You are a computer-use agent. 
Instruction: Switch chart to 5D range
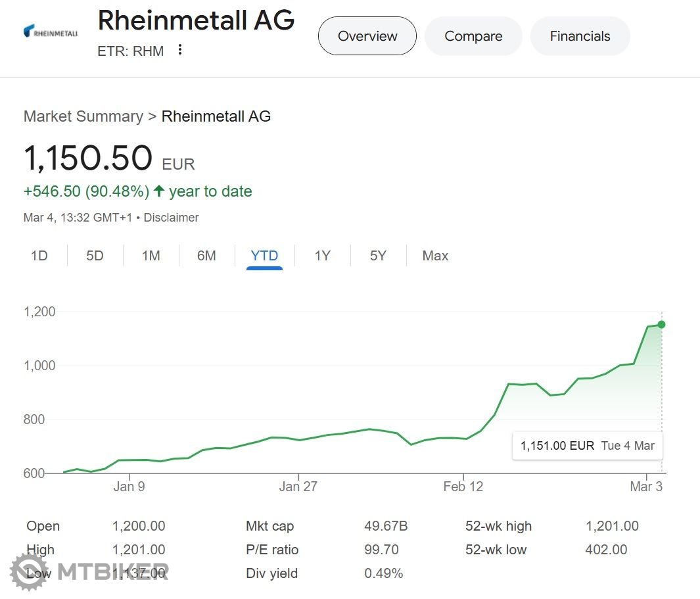click(x=95, y=256)
